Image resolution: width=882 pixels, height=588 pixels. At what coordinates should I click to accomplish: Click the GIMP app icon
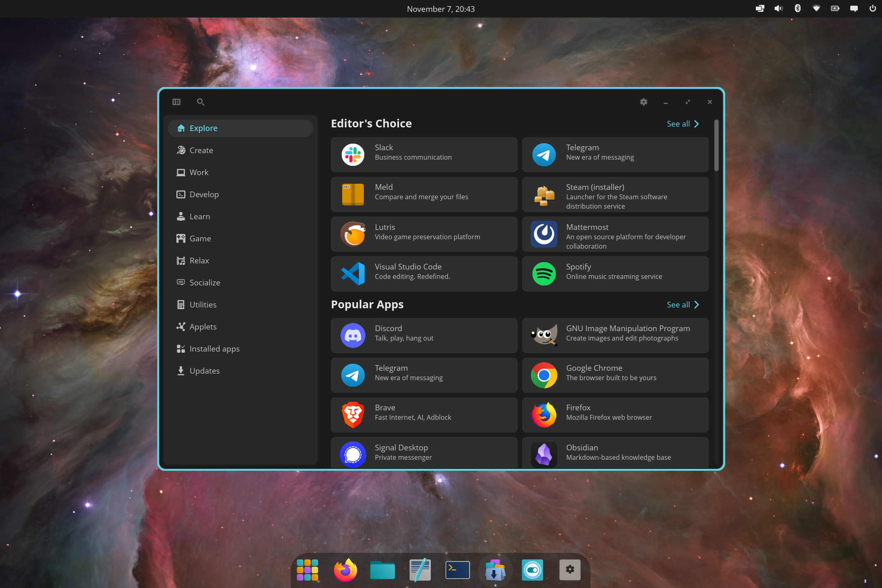pos(544,336)
